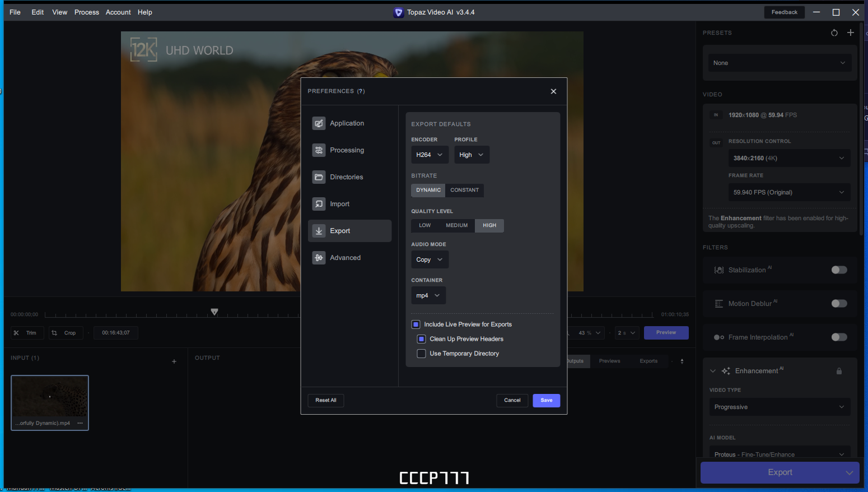Click the Trim scissors tool

[x=26, y=333]
